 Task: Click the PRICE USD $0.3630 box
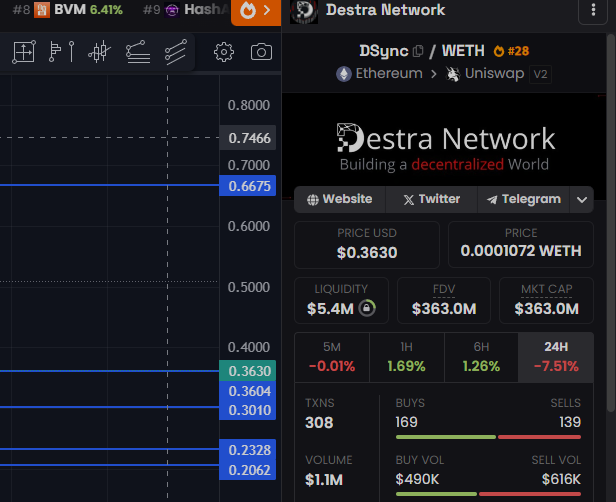[367, 244]
